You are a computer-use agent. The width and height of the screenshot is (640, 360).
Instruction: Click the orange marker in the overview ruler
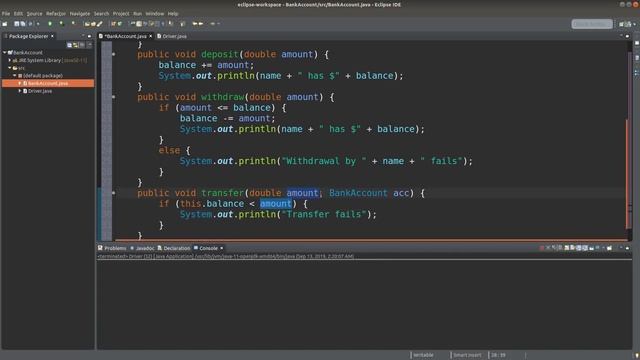(x=627, y=173)
